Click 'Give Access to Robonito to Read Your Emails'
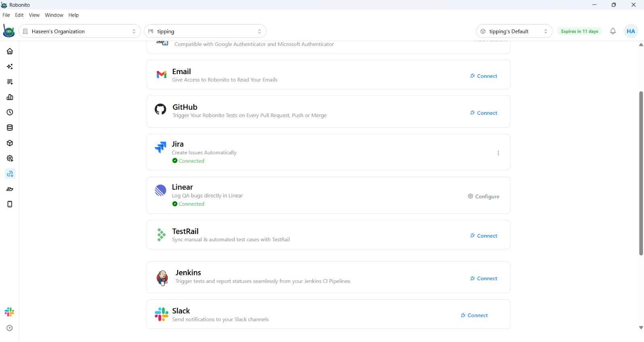Image resolution: width=644 pixels, height=342 pixels. pos(225,80)
